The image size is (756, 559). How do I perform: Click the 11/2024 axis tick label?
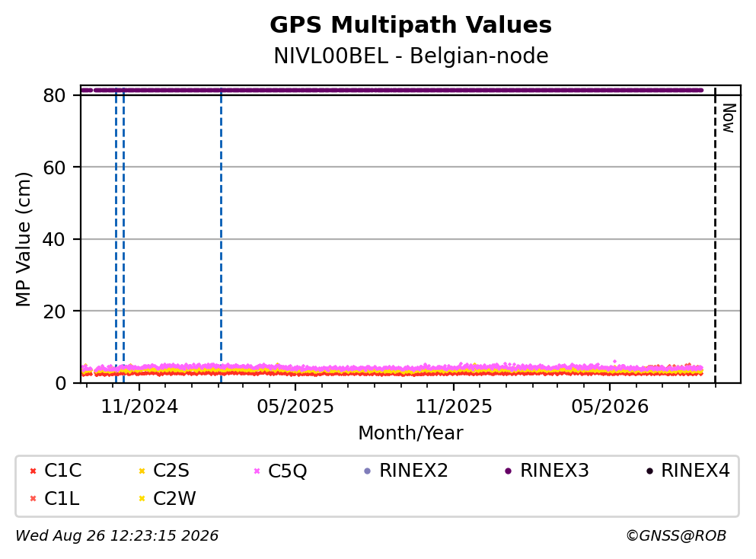tap(139, 407)
